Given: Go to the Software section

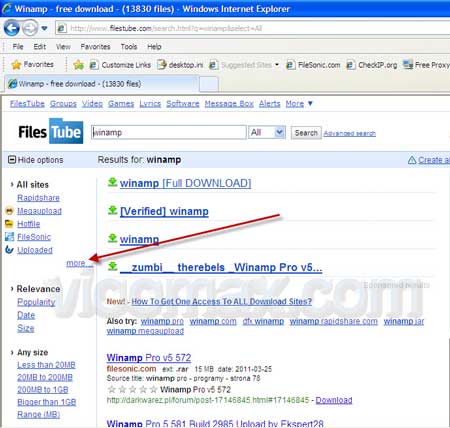Looking at the screenshot, I should (x=183, y=104).
